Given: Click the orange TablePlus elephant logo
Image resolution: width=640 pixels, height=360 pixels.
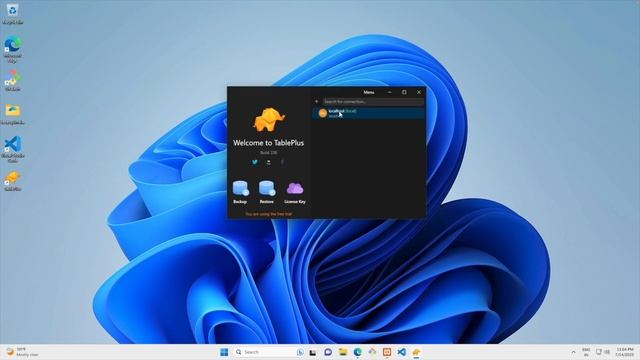Looking at the screenshot, I should coord(269,120).
